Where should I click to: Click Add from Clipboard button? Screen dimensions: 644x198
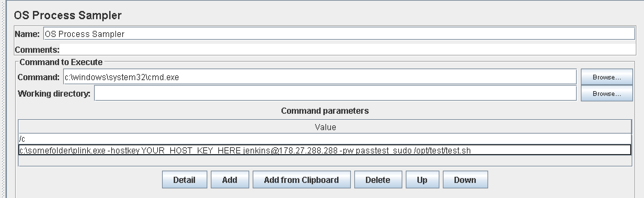click(301, 180)
